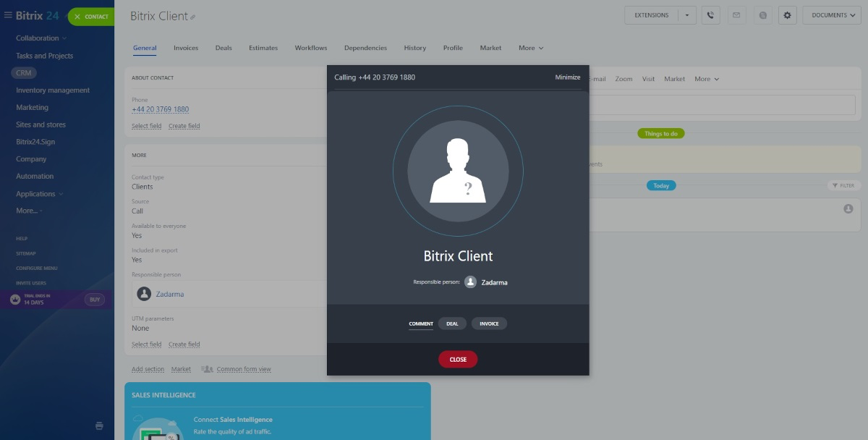Viewport: 868px width, 440px height.
Task: Switch to the Invoices tab
Action: pyautogui.click(x=186, y=48)
